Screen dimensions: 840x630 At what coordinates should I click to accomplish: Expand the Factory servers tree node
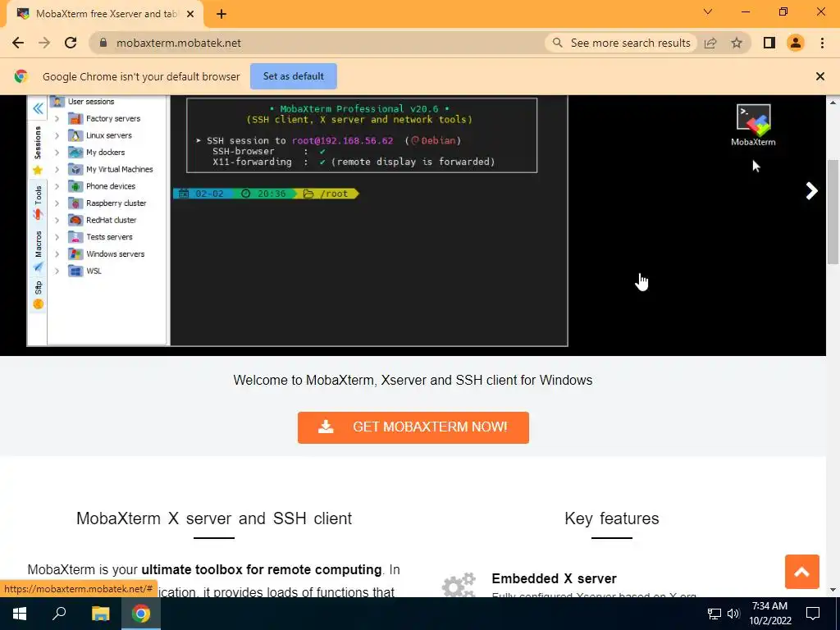pos(57,118)
